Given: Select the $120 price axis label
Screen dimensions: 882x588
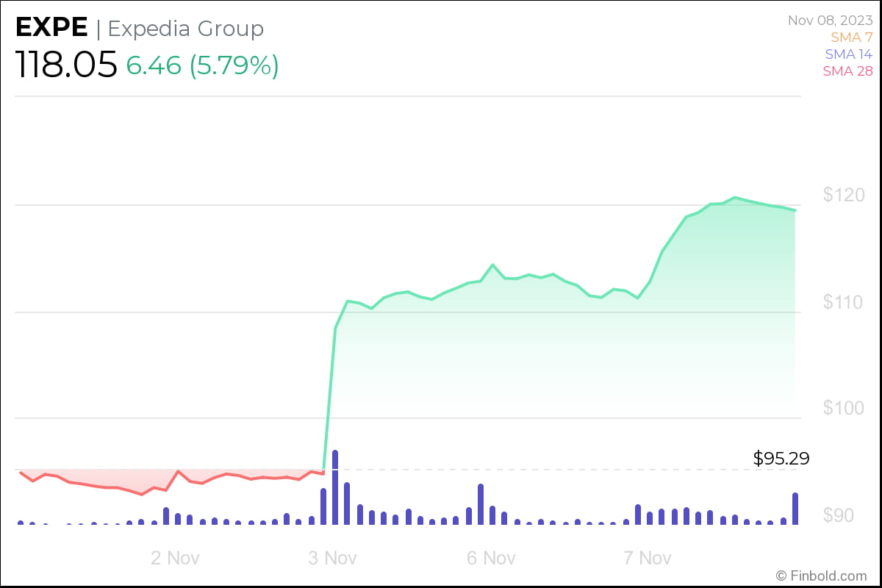Looking at the screenshot, I should (x=843, y=196).
